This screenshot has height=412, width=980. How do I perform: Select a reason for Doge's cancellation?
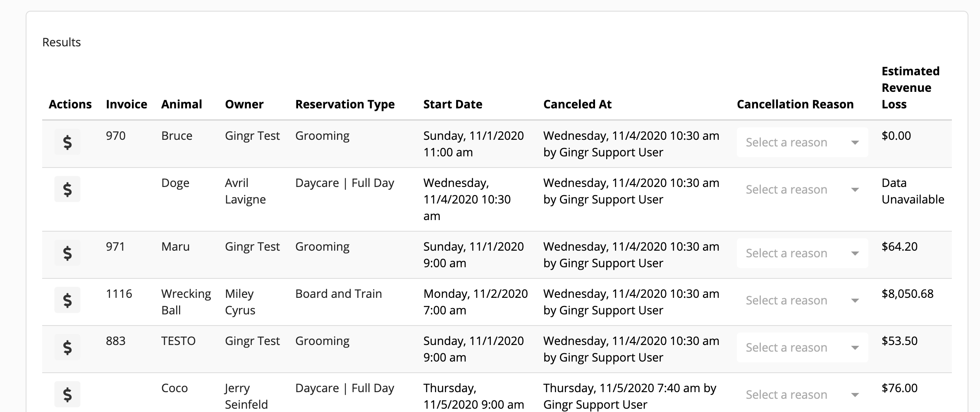pos(801,189)
